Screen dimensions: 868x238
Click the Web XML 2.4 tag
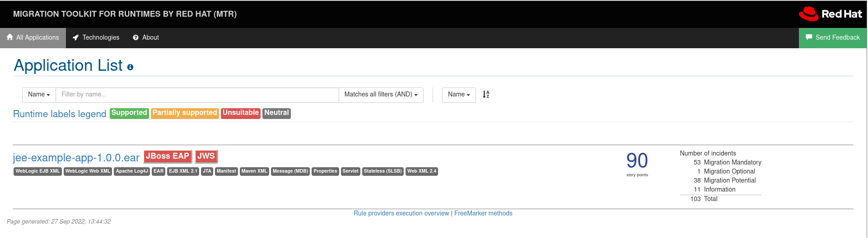tap(422, 171)
